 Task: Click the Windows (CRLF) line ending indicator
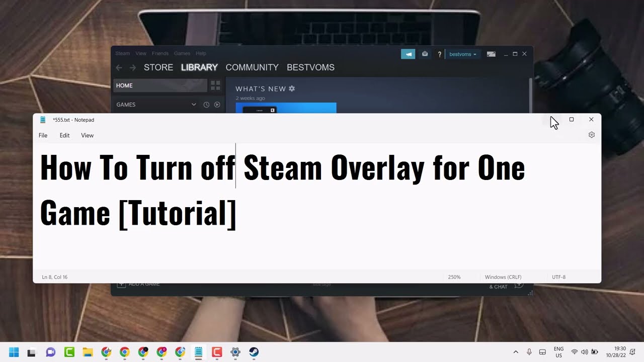[x=503, y=277]
